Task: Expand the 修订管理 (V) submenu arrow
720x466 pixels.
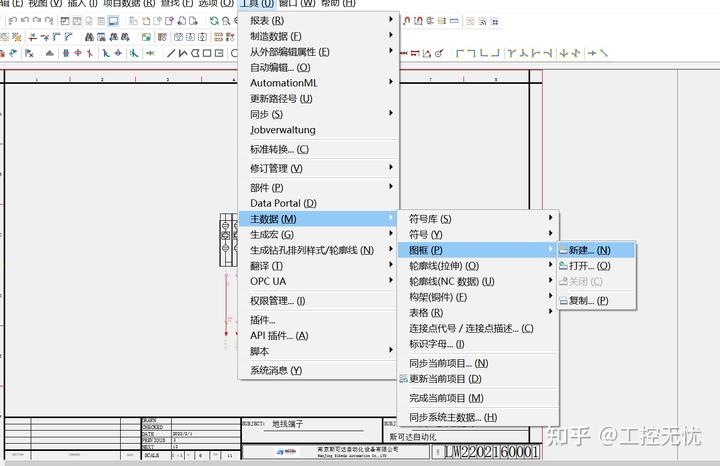Action: click(x=391, y=167)
